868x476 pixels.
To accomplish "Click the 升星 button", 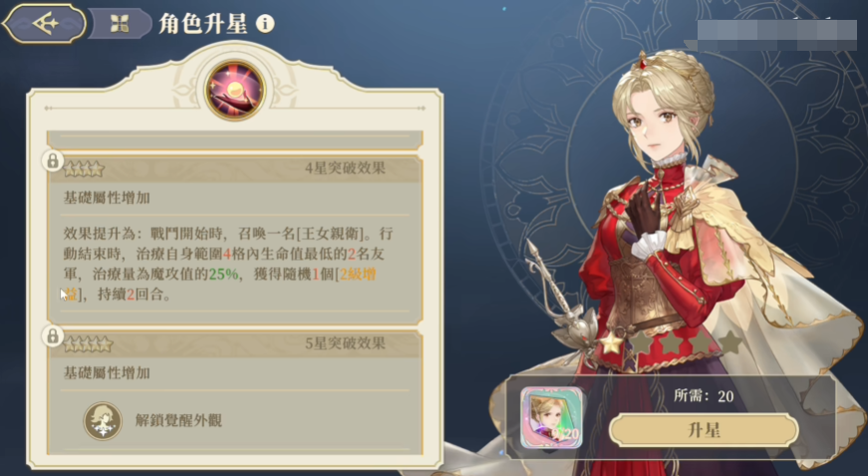I will pos(704,430).
